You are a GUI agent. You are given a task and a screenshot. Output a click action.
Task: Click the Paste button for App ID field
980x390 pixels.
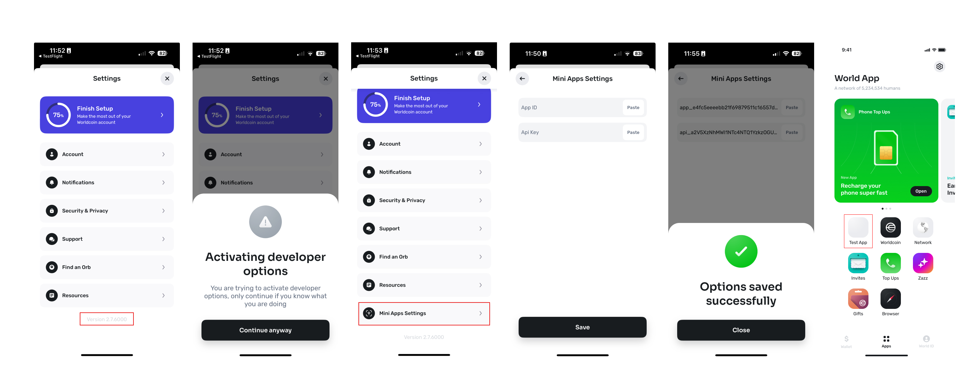(634, 107)
